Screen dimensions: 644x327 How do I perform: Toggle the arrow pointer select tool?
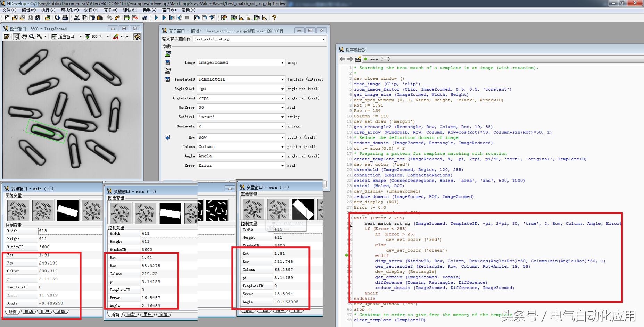click(x=16, y=36)
